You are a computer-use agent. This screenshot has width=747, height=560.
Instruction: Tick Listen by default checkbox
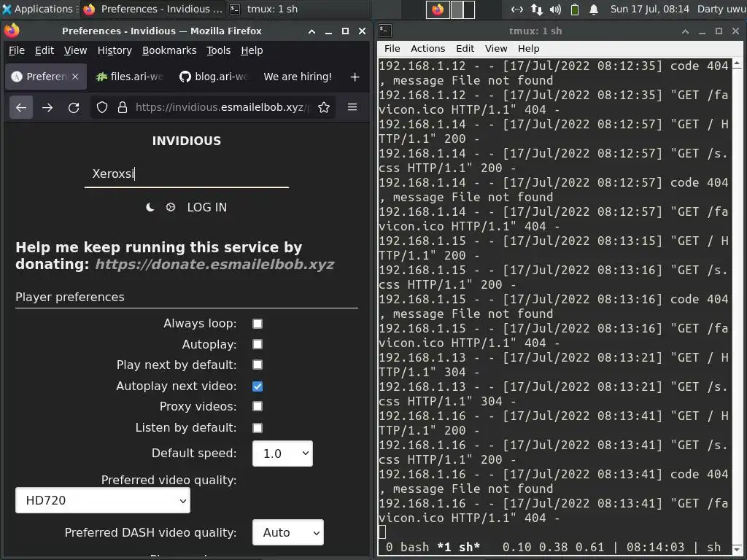[x=258, y=427]
